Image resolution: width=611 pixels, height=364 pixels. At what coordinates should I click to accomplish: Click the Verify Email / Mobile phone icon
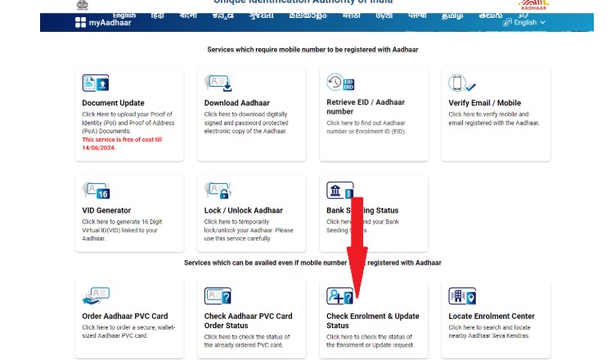pyautogui.click(x=462, y=83)
